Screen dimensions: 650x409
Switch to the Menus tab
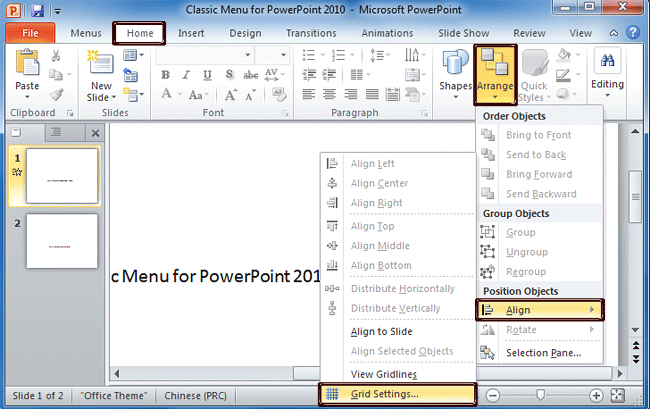(86, 33)
